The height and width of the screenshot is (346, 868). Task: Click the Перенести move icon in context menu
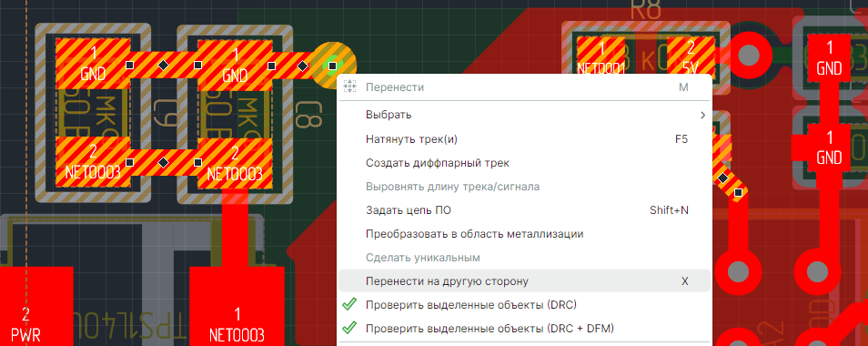pyautogui.click(x=348, y=86)
